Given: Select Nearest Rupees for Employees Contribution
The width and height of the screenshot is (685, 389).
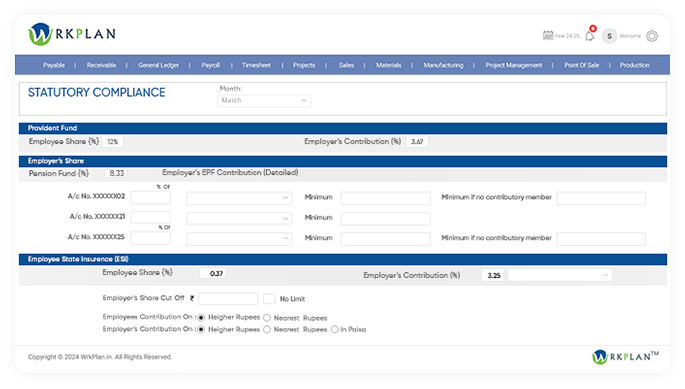Looking at the screenshot, I should (267, 318).
